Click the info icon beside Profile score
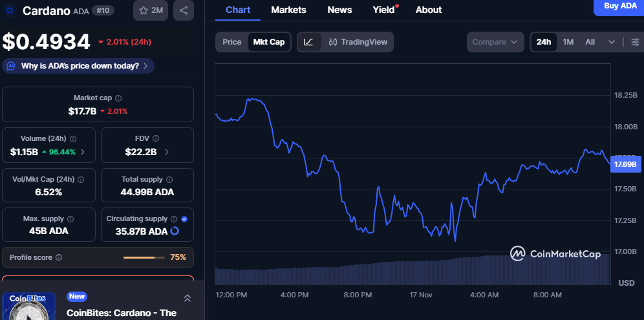The height and width of the screenshot is (320, 644). (x=59, y=257)
